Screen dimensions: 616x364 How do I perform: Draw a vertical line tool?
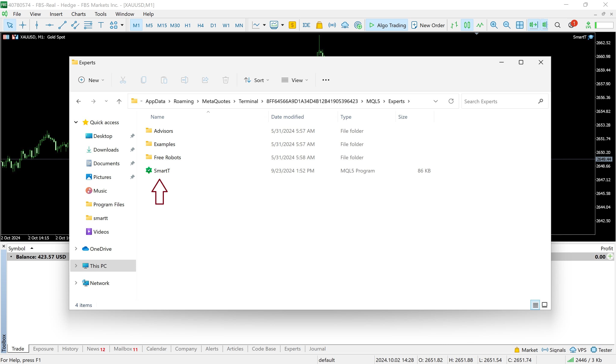coord(37,25)
